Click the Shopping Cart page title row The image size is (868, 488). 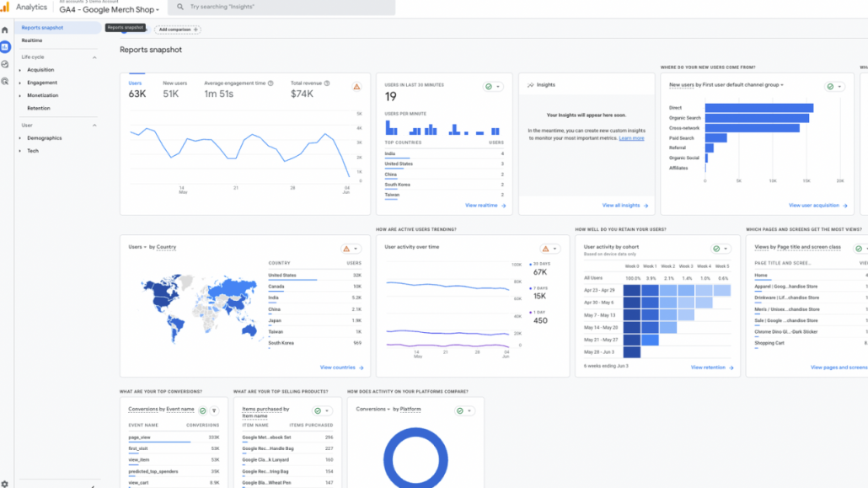point(811,343)
